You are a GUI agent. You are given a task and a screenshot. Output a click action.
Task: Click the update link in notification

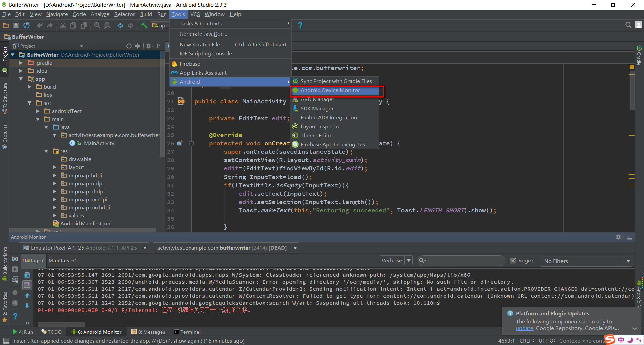point(524,328)
